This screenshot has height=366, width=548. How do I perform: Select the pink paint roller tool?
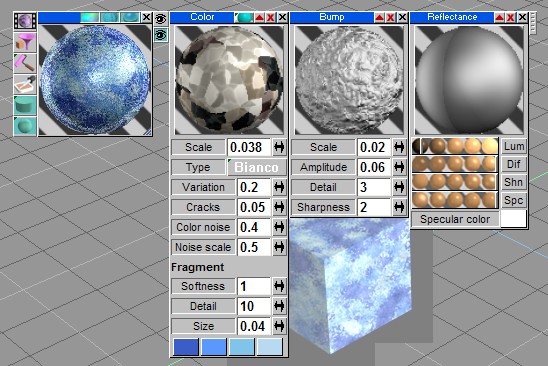pos(25,63)
